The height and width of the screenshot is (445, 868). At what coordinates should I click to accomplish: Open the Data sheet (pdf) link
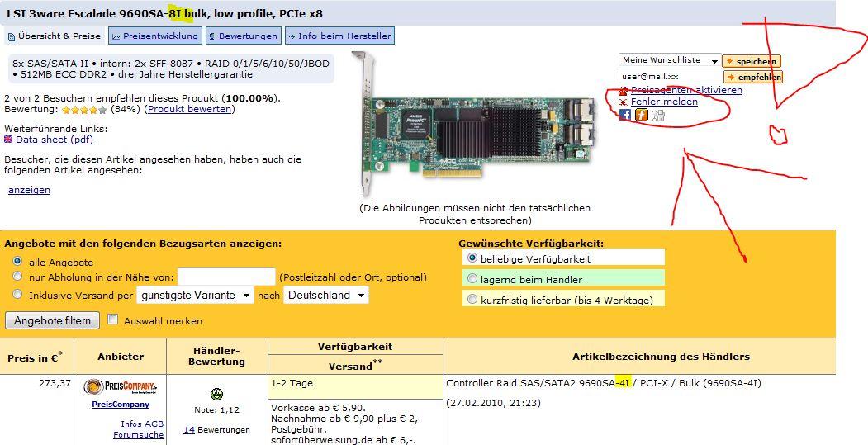tap(55, 140)
